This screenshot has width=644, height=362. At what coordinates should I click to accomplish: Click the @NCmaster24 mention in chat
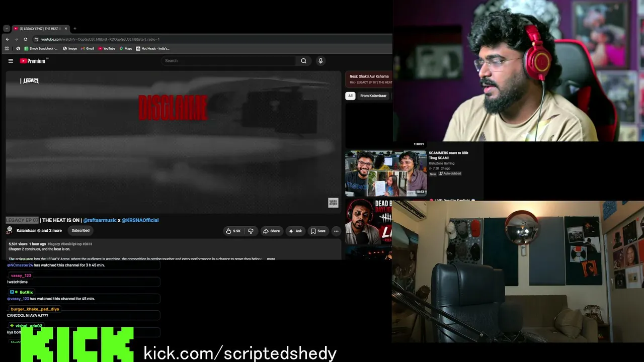pyautogui.click(x=20, y=265)
